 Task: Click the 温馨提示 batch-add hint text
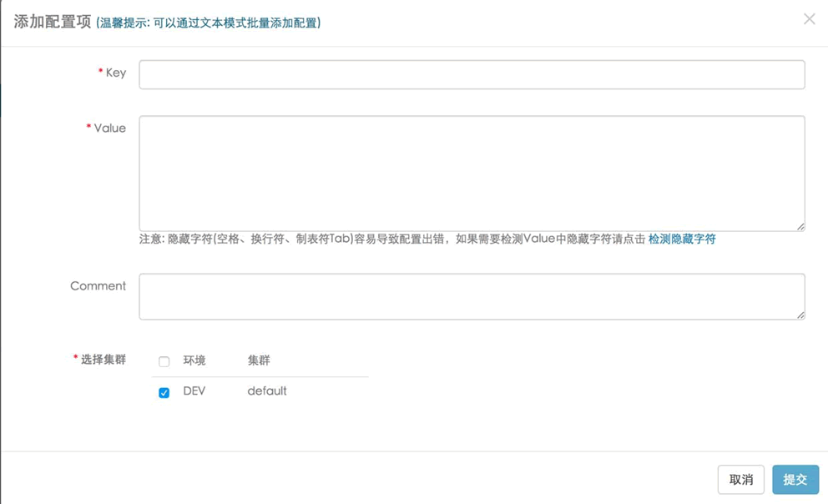209,23
